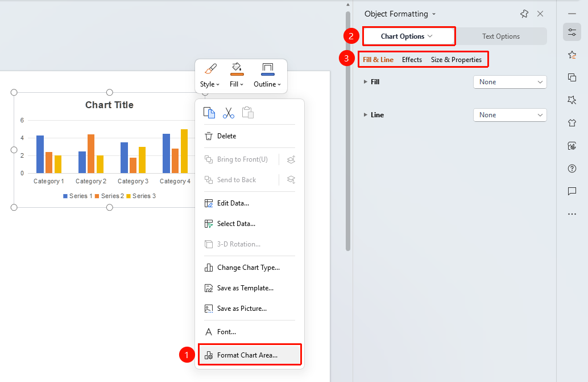Switch to the Effects tab
Screen dimensions: 588x382
click(412, 60)
